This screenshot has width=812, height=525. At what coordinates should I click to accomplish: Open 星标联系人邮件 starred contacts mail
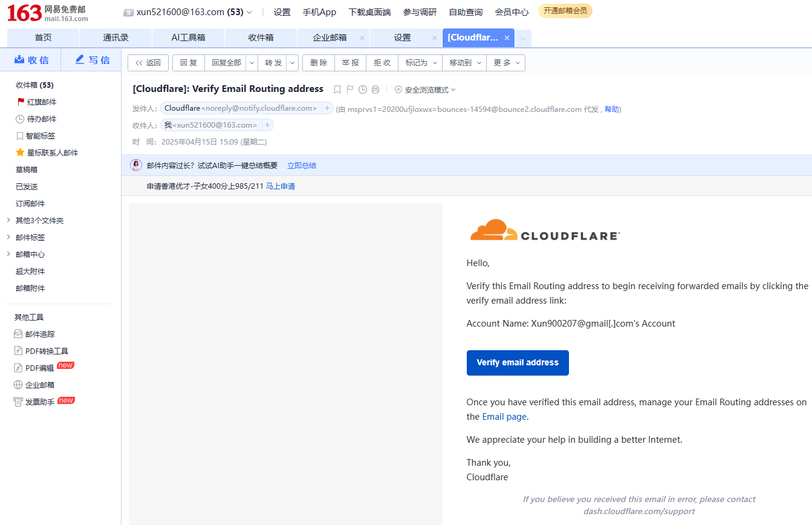[x=47, y=153]
